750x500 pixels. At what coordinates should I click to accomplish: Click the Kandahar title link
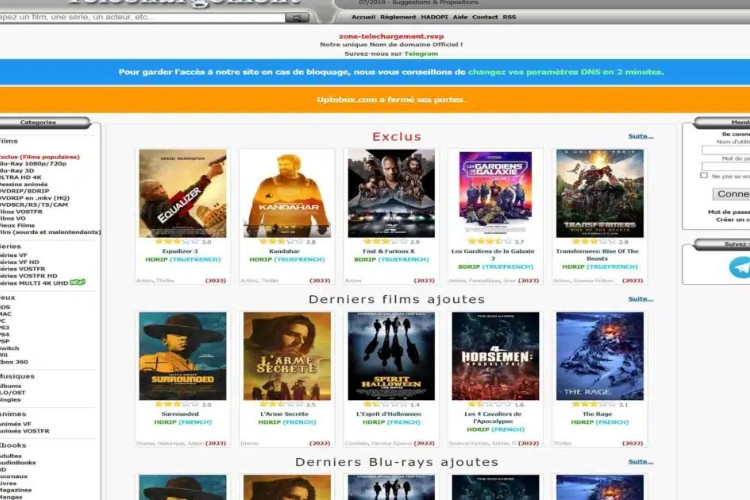click(x=284, y=251)
